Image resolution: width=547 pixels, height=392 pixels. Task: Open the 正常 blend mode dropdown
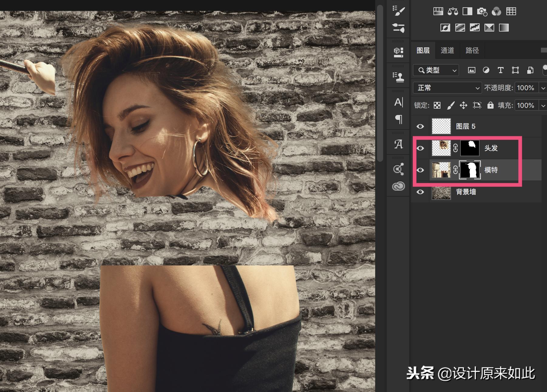tap(447, 88)
